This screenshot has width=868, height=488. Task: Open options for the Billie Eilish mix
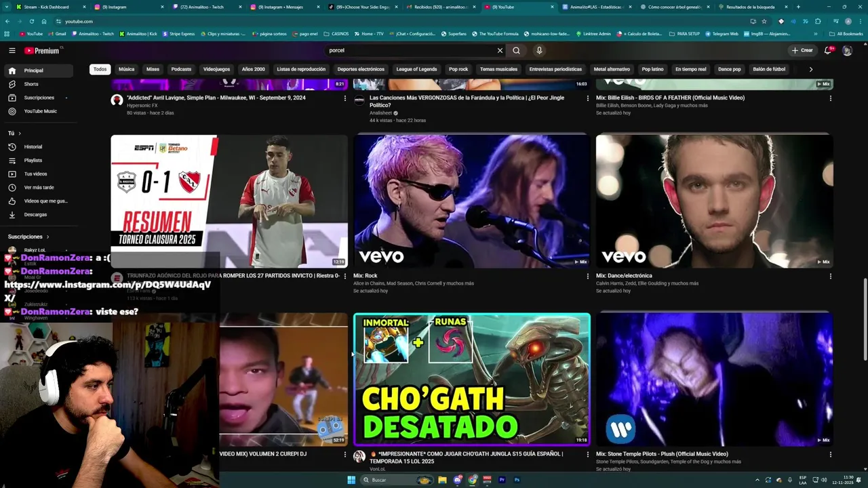click(x=830, y=98)
